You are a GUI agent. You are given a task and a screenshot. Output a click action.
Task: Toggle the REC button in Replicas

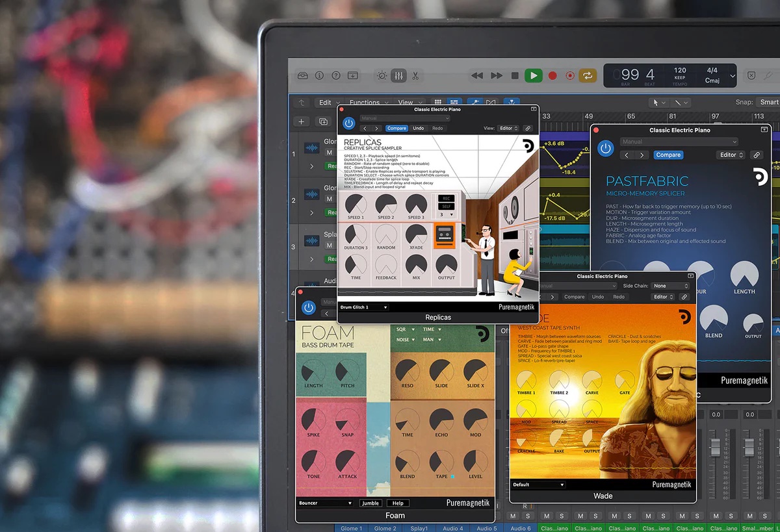pos(446,198)
